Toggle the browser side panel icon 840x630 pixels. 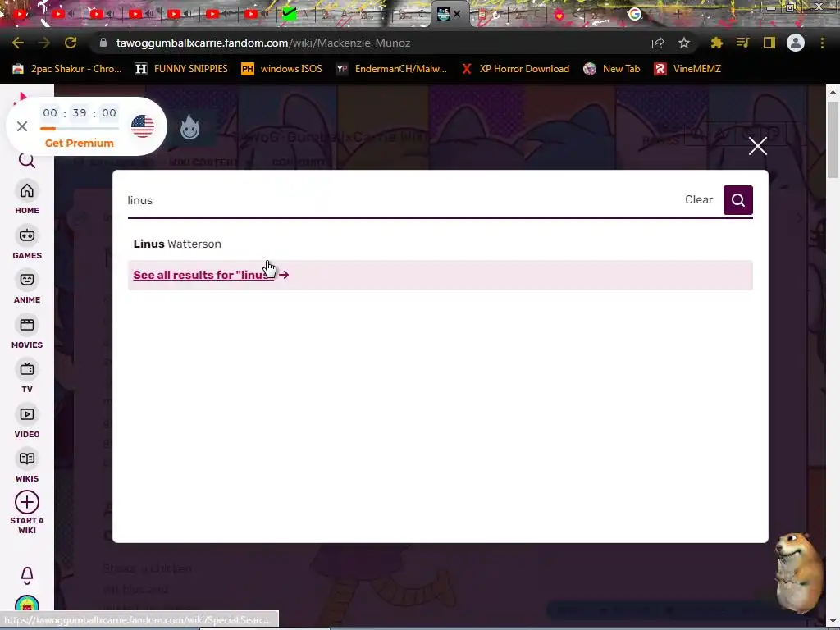coord(769,43)
